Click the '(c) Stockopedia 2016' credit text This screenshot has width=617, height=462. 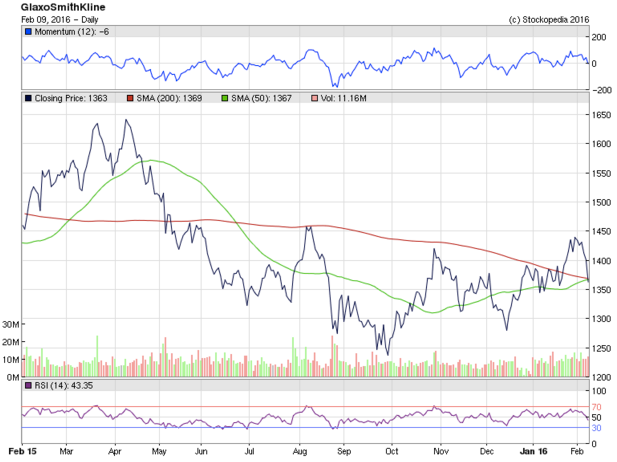click(549, 20)
